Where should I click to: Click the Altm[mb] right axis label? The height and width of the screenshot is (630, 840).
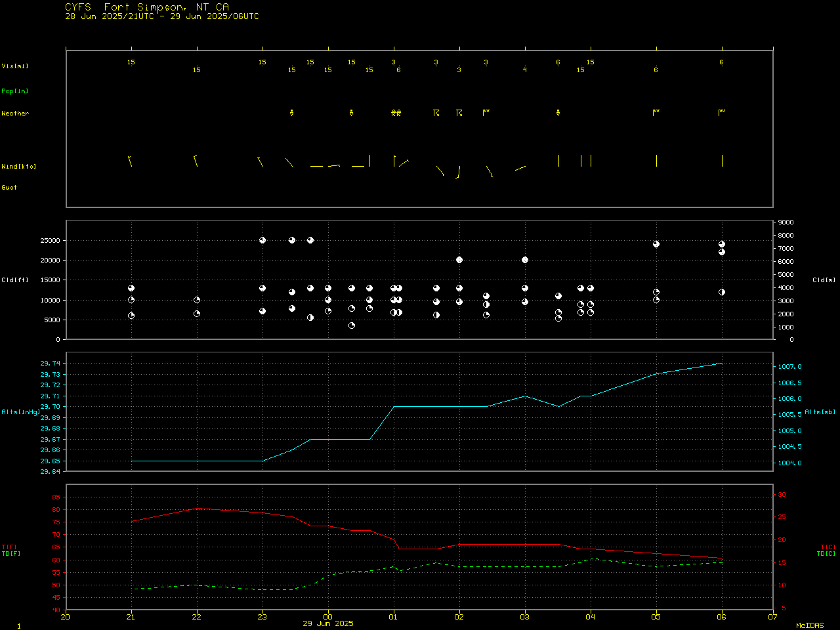click(820, 412)
